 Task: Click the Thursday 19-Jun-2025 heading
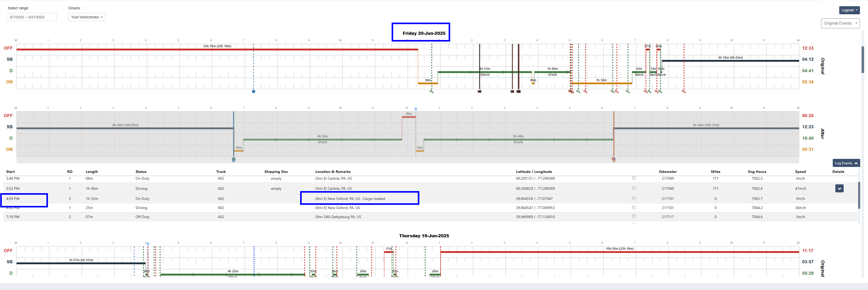(x=424, y=236)
